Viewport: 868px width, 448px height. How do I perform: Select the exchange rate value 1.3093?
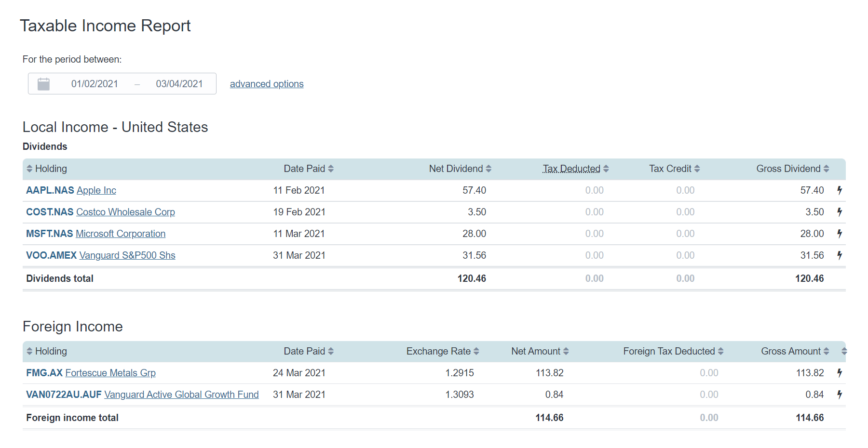[460, 395]
